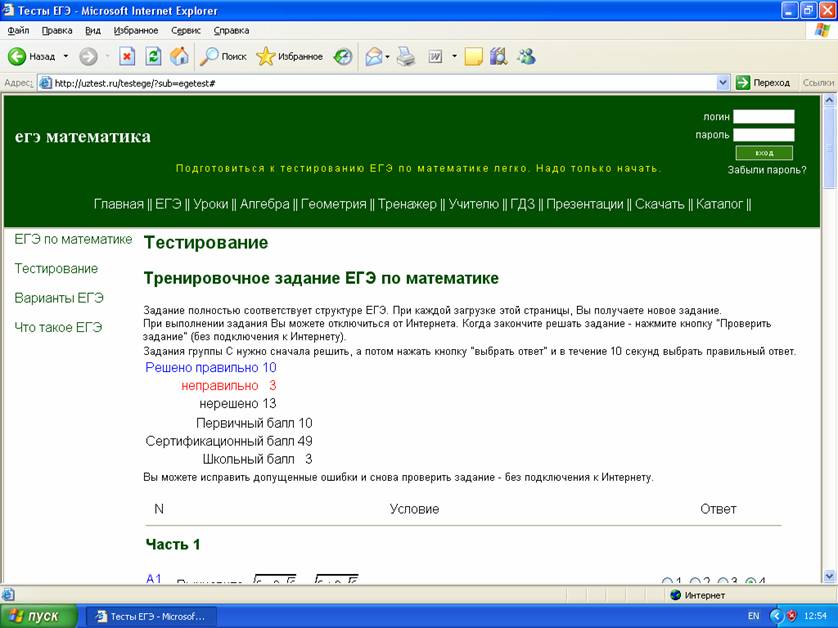Refresh the page with the green arrows icon
The image size is (838, 628).
tap(153, 56)
